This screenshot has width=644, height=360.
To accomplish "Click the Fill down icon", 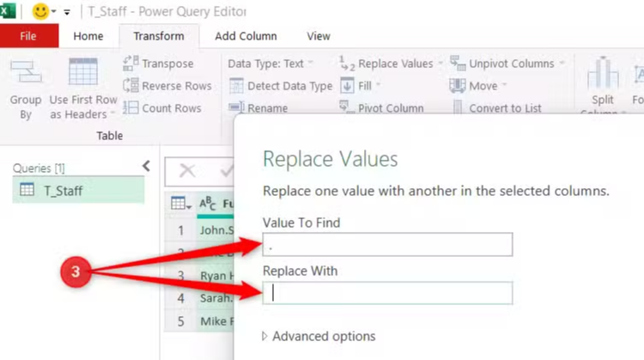I will [347, 85].
